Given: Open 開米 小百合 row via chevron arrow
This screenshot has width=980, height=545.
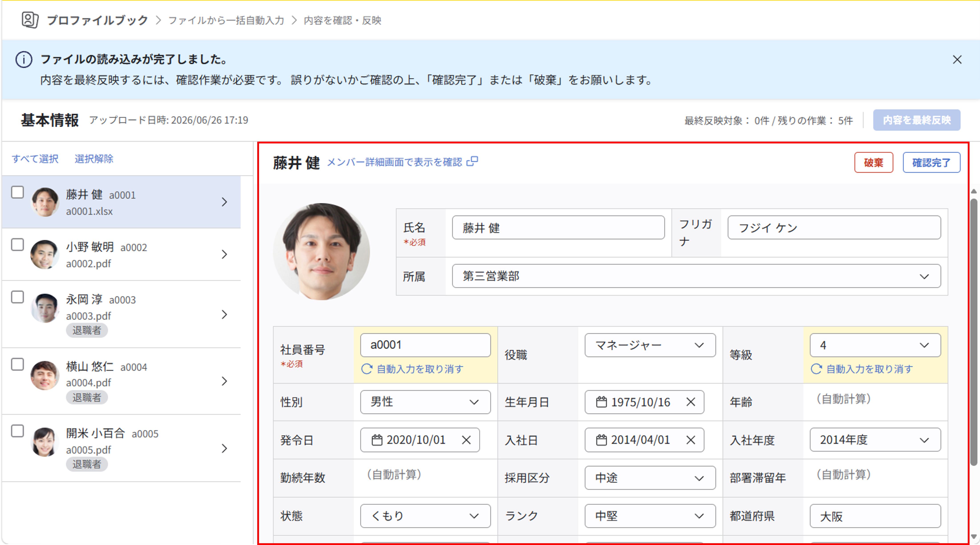Looking at the screenshot, I should point(225,448).
